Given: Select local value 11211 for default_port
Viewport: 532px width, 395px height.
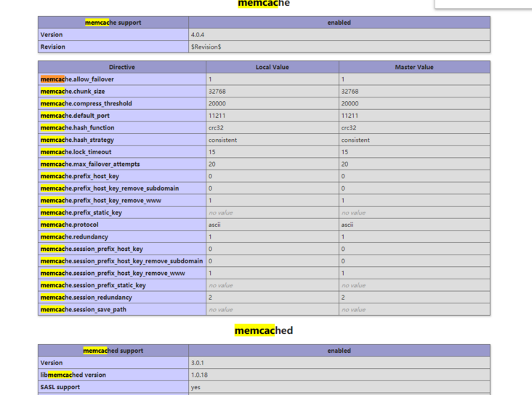Looking at the screenshot, I should (x=217, y=116).
